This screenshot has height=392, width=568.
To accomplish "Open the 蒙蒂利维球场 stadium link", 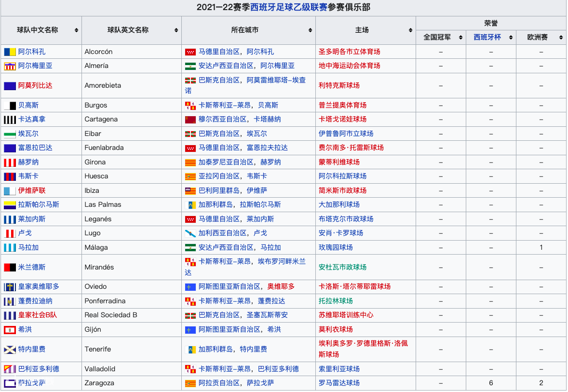I will click(339, 162).
